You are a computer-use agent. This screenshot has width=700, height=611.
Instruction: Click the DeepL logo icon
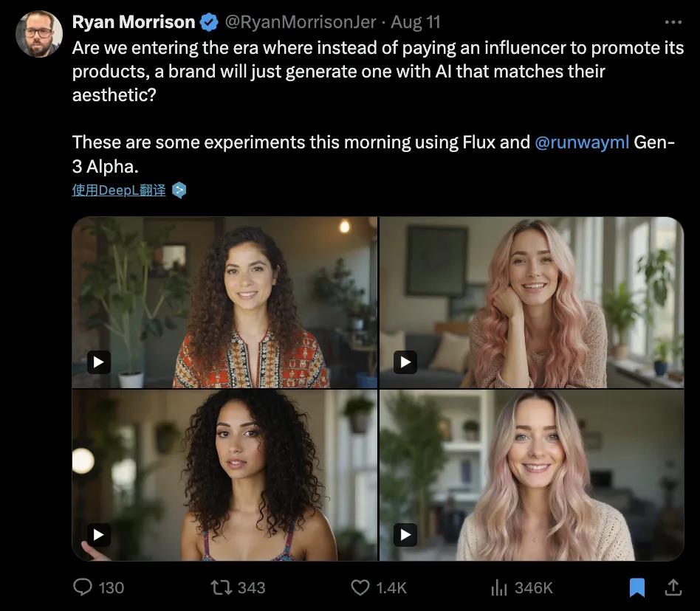[179, 190]
